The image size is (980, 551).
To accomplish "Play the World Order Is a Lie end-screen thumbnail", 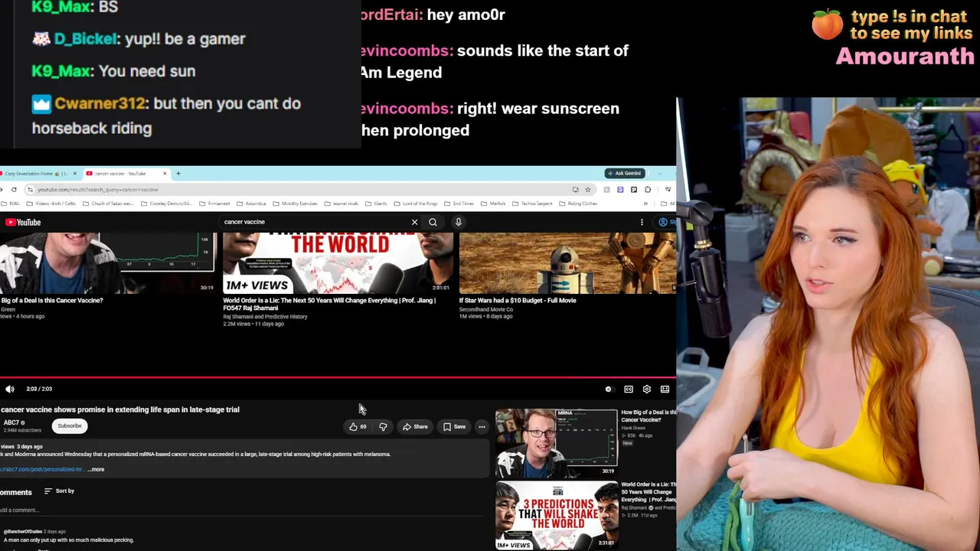I will click(x=337, y=262).
